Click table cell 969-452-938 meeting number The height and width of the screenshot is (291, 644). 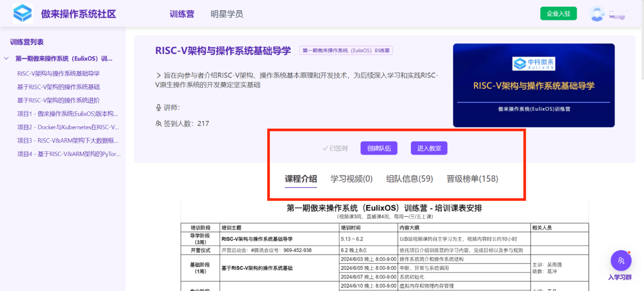[297, 250]
